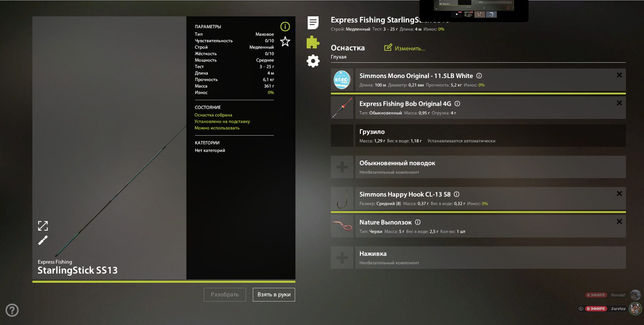Click the StarlingStick SS13 rod name
Screen dimensions: 644x325
pos(77,270)
